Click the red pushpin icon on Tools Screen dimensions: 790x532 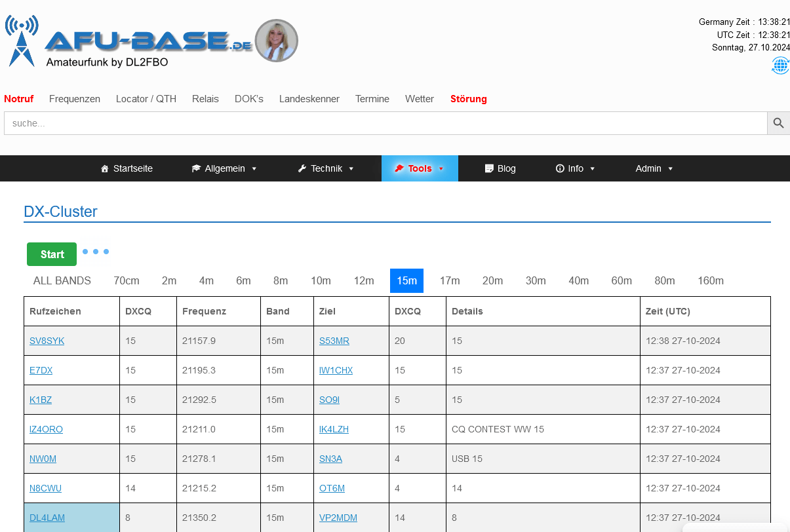click(x=400, y=168)
